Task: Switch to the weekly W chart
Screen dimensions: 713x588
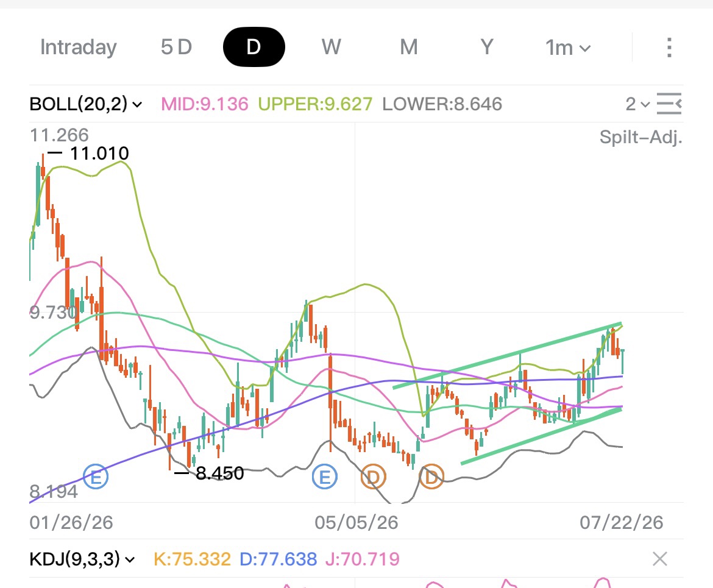Action: [x=331, y=48]
